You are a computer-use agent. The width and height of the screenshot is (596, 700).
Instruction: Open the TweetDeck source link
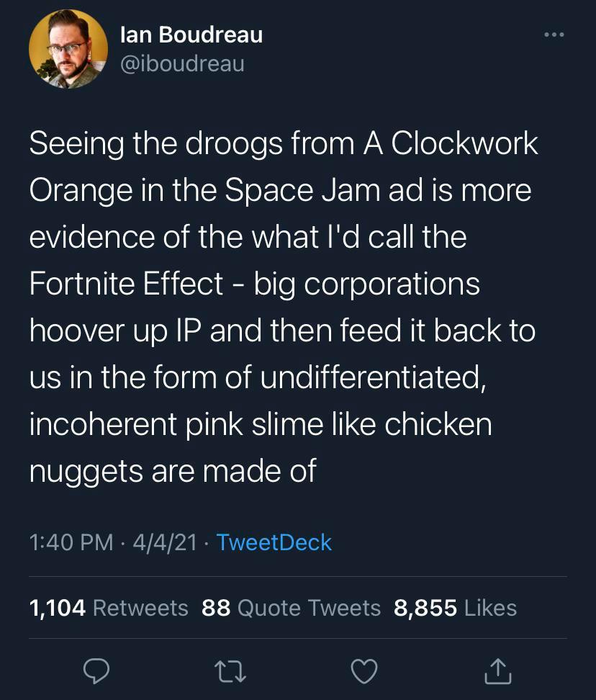coord(274,542)
